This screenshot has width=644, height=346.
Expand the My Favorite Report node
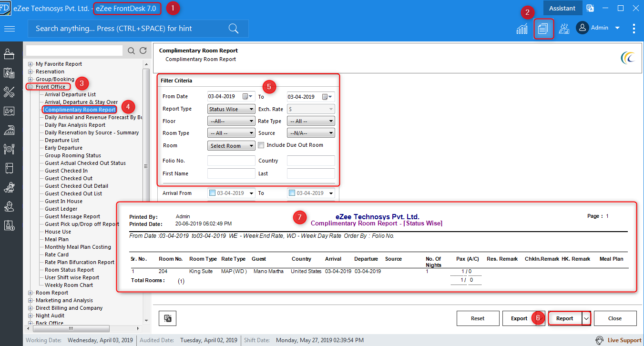[31, 64]
